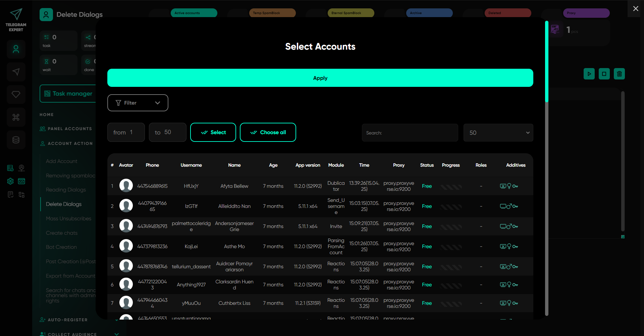Click the Telegram Expert paper plane logo
Viewport: 644px width, 336px height.
click(16, 14)
